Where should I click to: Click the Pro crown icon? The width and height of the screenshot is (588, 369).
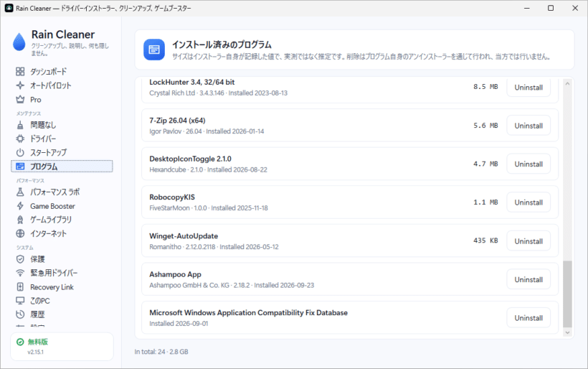click(20, 100)
